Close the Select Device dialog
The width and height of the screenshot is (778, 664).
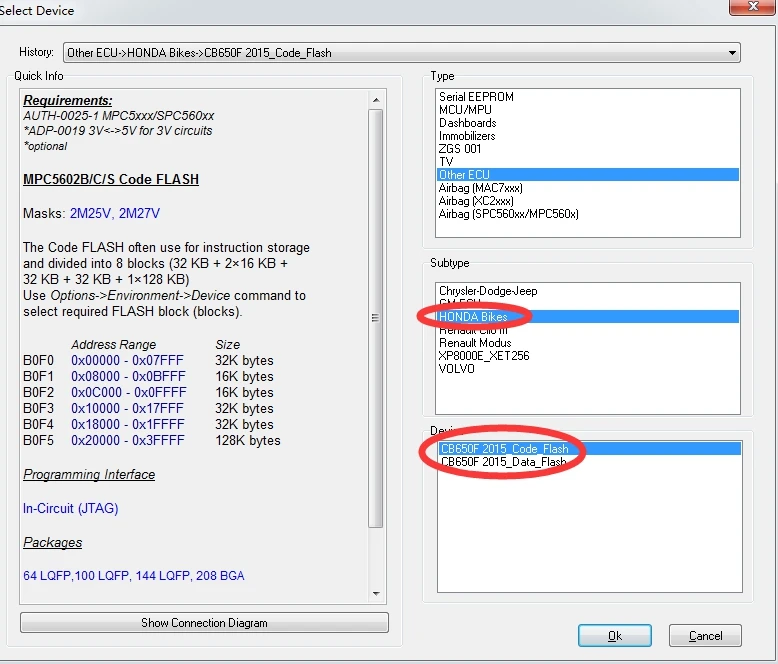pos(753,6)
